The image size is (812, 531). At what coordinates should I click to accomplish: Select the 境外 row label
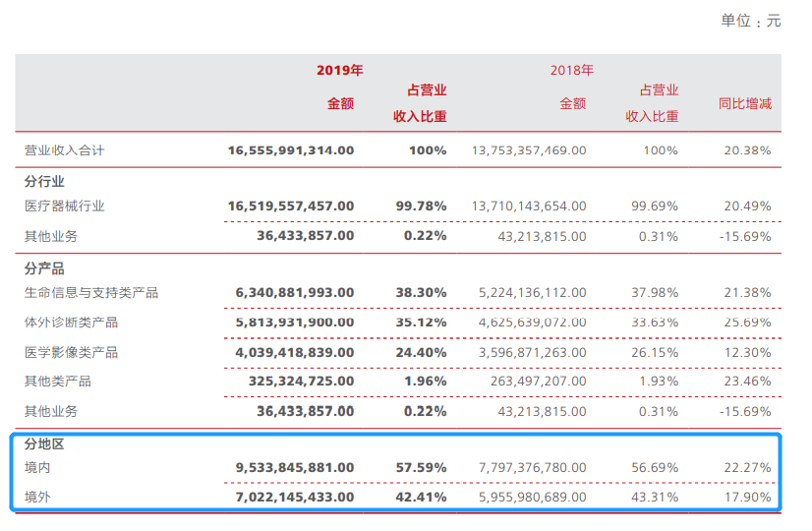pos(37,497)
